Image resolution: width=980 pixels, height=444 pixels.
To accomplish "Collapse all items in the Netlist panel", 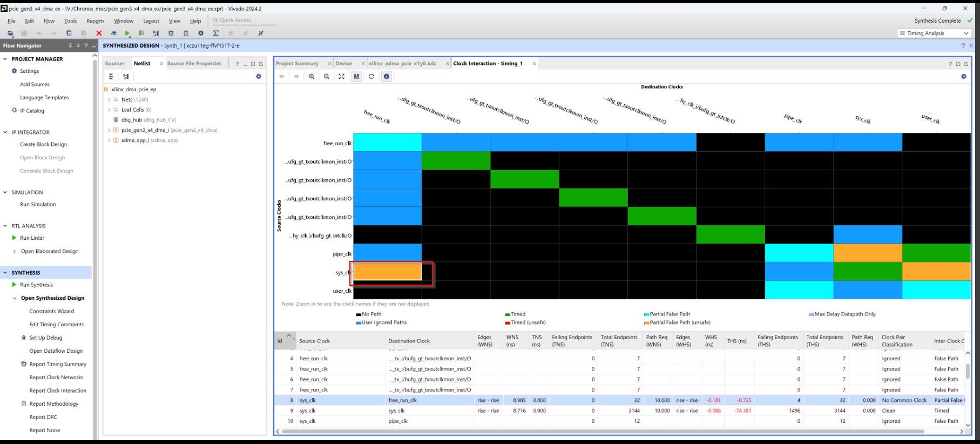I will tap(111, 77).
